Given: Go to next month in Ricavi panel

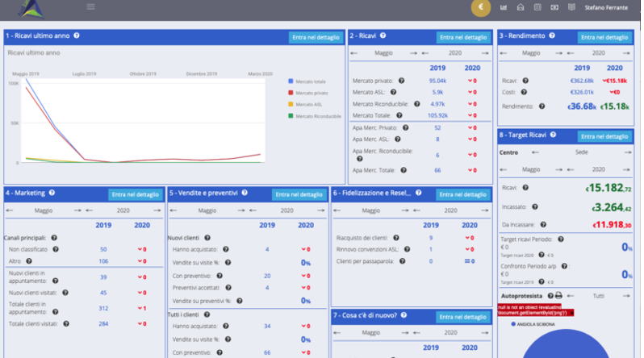Looking at the screenshot, I should 413,53.
